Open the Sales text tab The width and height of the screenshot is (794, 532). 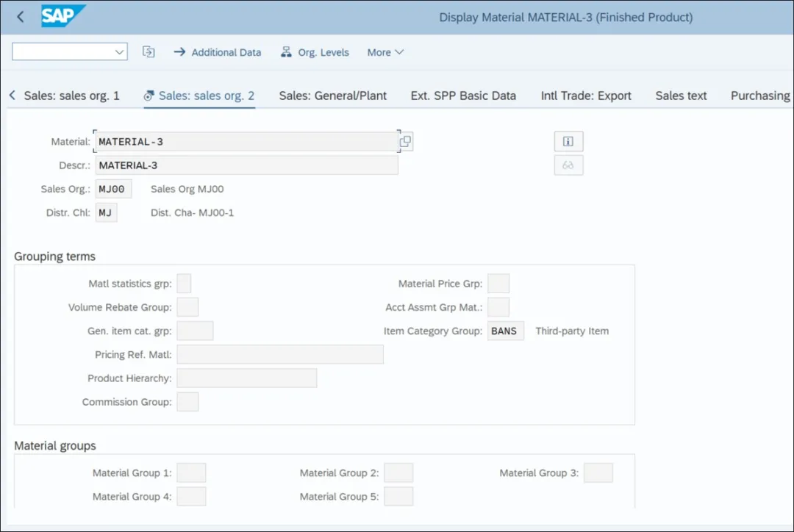(681, 96)
